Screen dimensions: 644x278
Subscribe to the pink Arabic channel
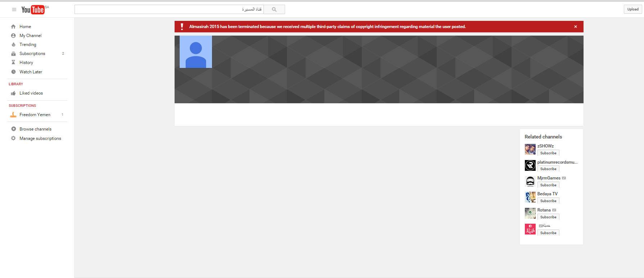(x=548, y=233)
